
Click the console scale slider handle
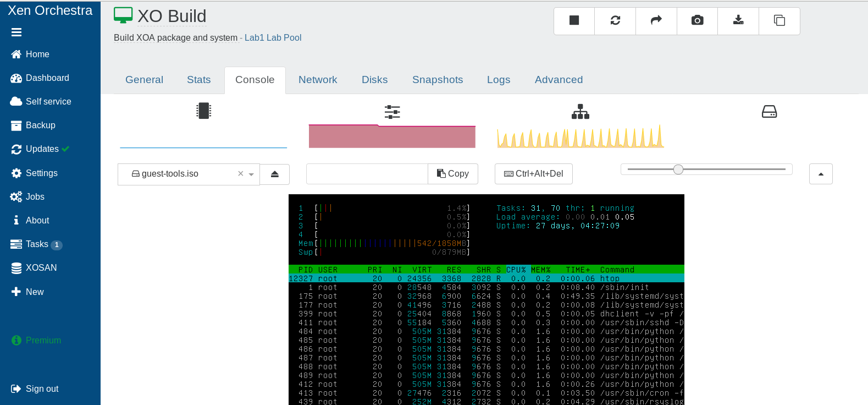678,169
